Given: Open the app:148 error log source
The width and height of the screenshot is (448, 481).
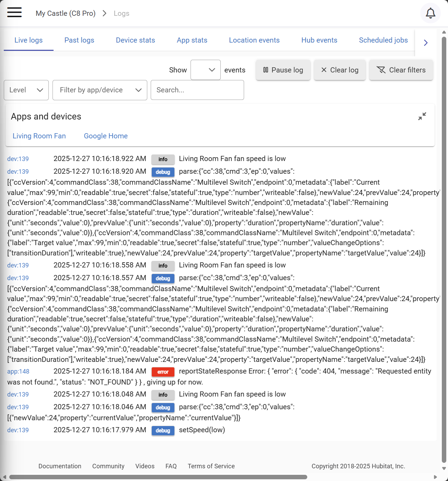Looking at the screenshot, I should point(18,371).
